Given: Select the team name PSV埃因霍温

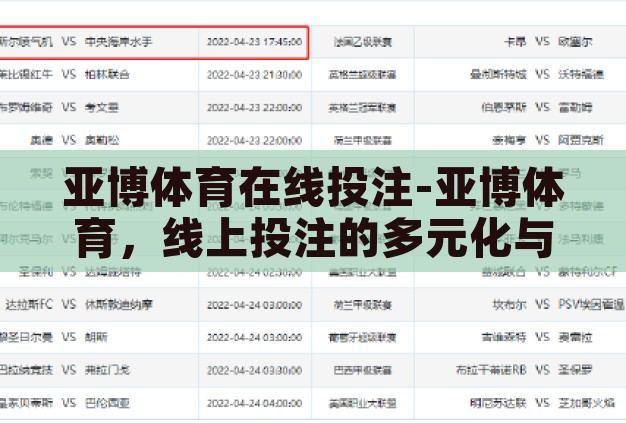Looking at the screenshot, I should [591, 304].
